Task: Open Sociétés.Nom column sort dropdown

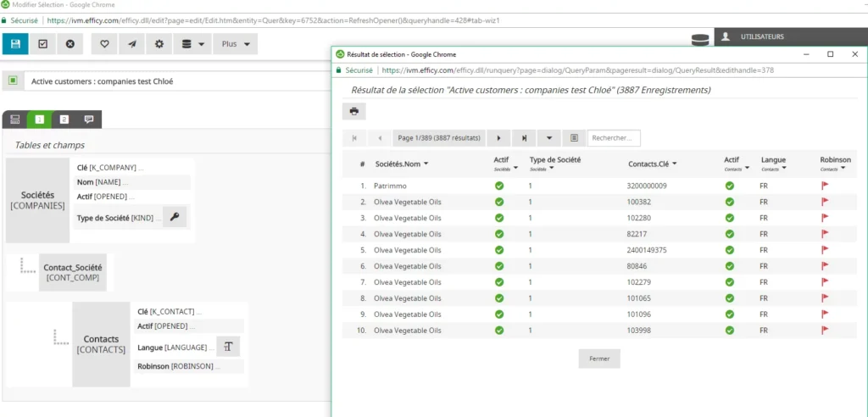Action: [x=426, y=164]
